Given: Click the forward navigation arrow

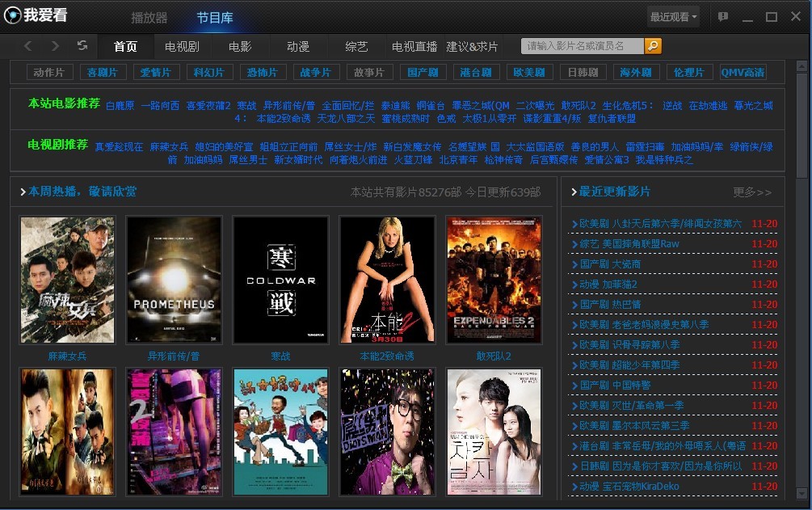Looking at the screenshot, I should 55,46.
